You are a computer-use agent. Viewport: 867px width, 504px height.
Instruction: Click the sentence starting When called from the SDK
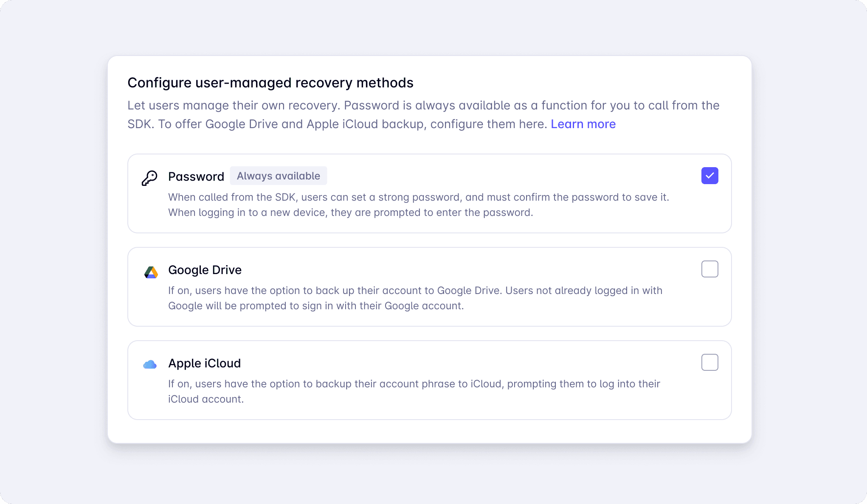(x=418, y=197)
